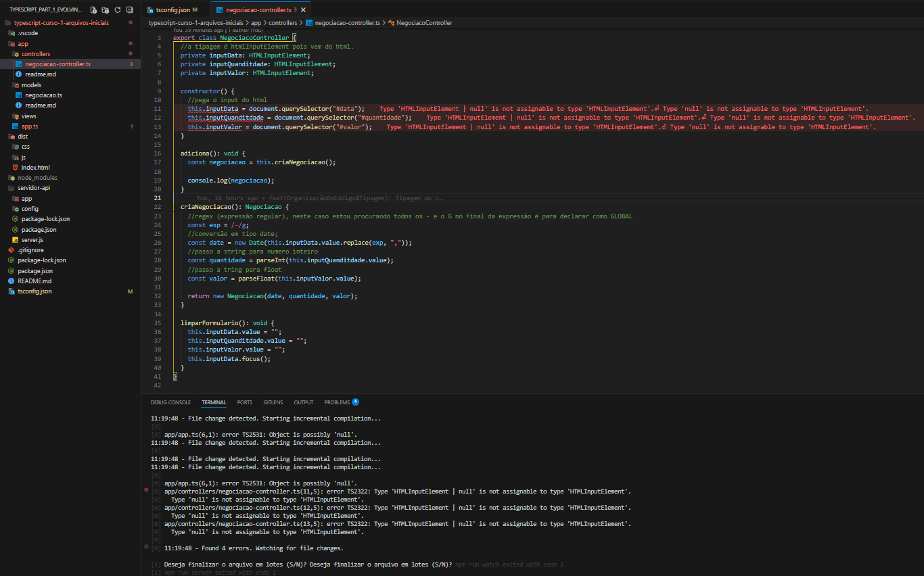Open the GITLENS panel tab
Viewport: 924px width, 576px height.
(x=273, y=402)
